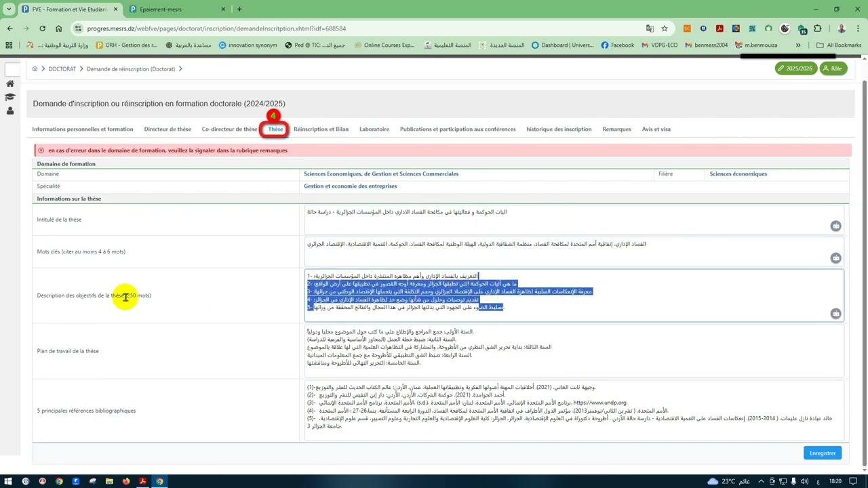Click inside the Plan de travail textarea

click(x=574, y=351)
